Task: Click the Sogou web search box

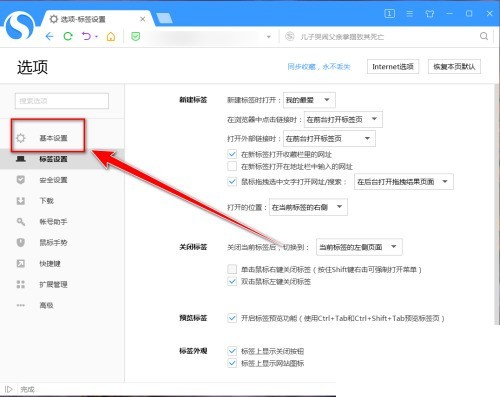Action: click(388, 37)
